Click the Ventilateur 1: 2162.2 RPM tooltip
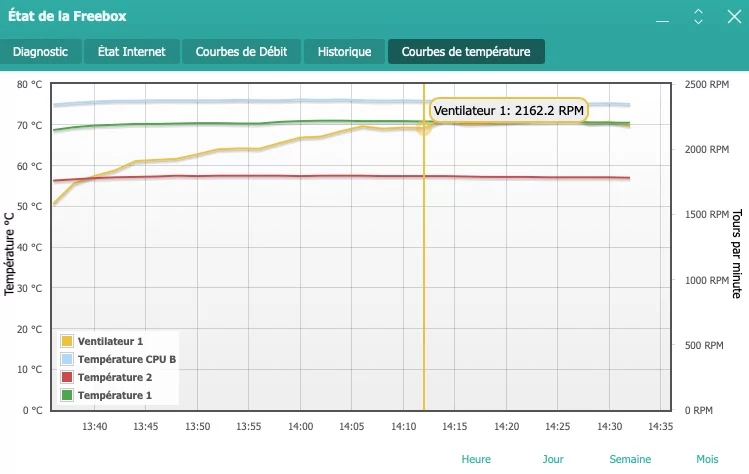749x474 pixels. pyautogui.click(x=509, y=110)
